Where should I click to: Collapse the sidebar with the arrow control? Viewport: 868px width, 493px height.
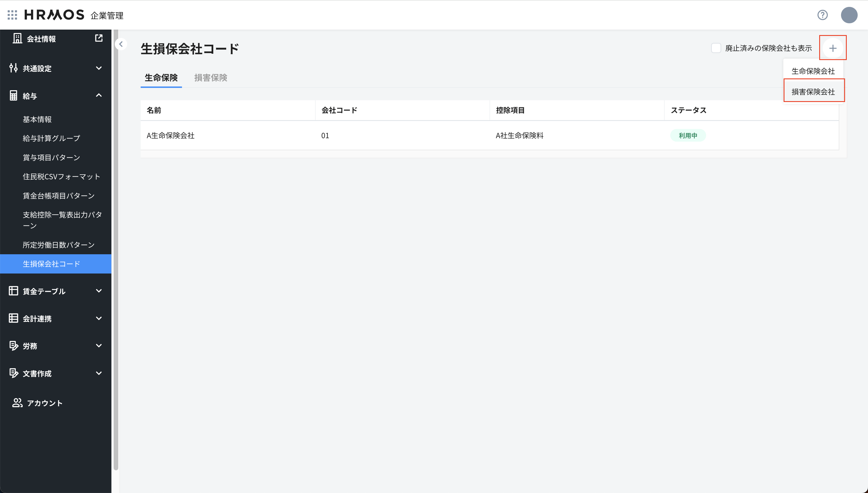pos(121,44)
